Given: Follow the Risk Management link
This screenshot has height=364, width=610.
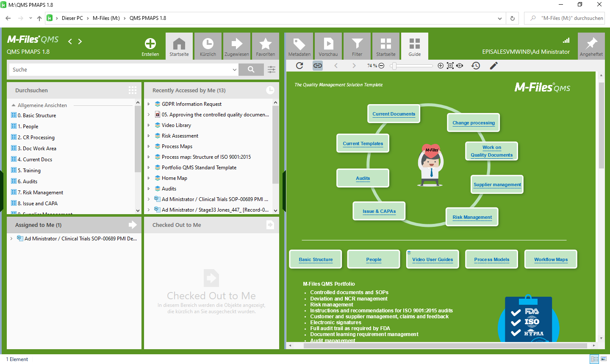Looking at the screenshot, I should pos(472,217).
